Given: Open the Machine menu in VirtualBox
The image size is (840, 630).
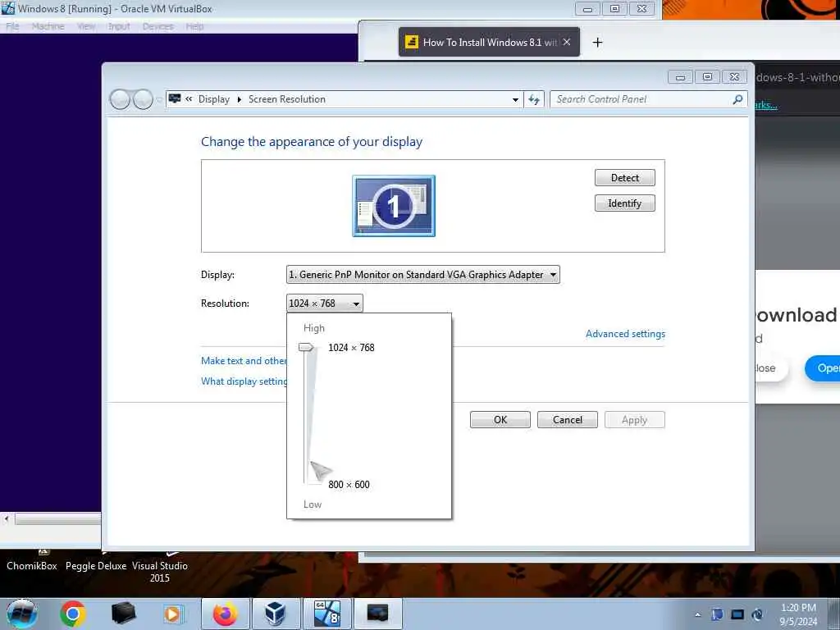Looking at the screenshot, I should coord(48,26).
